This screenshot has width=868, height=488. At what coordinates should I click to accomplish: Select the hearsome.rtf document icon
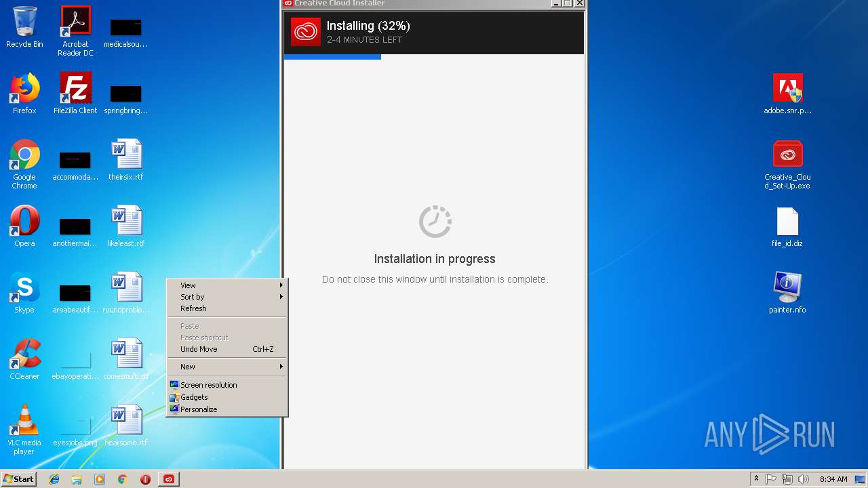(x=125, y=426)
